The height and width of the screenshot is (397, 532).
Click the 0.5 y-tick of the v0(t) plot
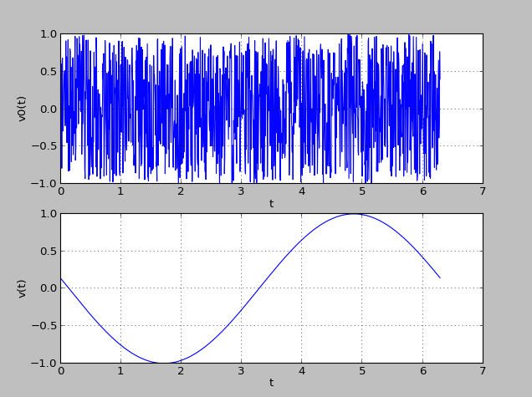49,72
